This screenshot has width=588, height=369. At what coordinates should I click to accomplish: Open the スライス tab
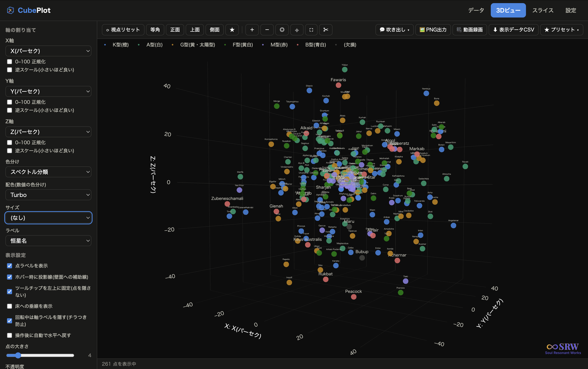tap(543, 10)
